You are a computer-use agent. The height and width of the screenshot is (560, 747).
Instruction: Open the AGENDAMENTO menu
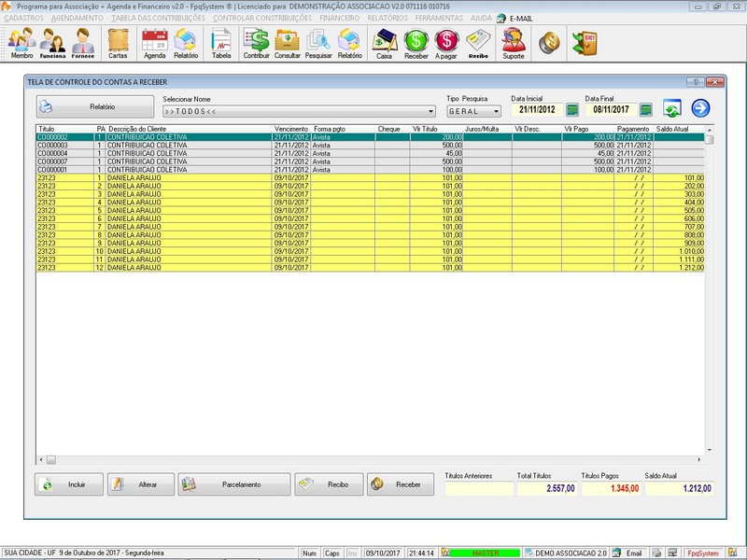[x=78, y=18]
